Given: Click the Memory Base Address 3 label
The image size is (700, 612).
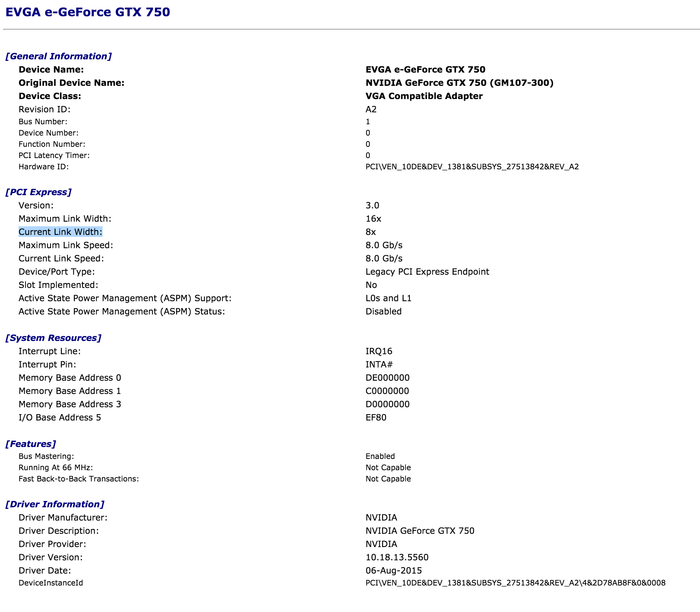Looking at the screenshot, I should [70, 404].
